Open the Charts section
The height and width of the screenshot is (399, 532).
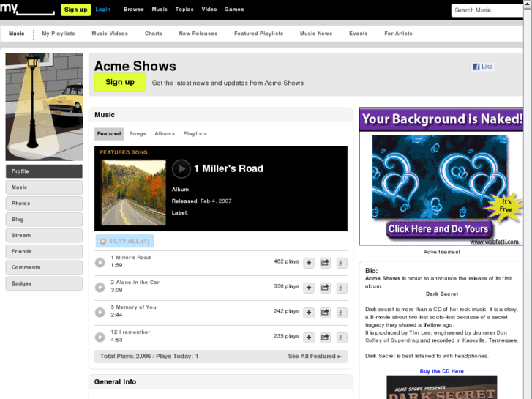pyautogui.click(x=154, y=34)
